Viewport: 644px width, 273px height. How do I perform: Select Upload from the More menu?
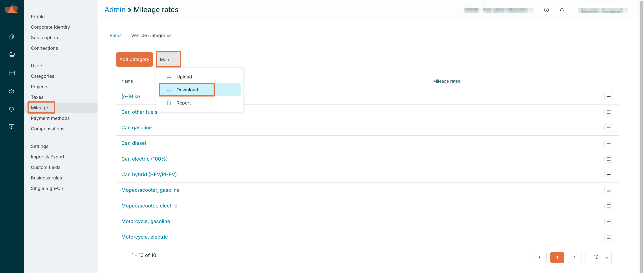184,77
